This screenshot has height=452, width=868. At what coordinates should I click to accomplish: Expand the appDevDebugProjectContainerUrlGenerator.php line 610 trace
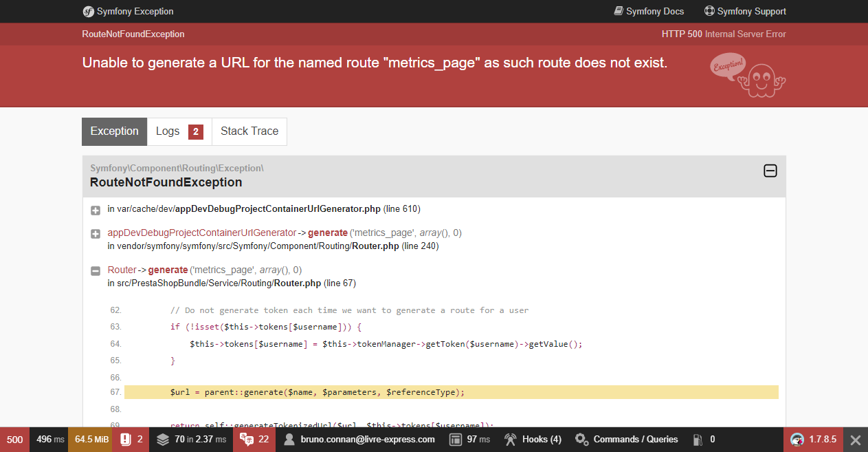(x=96, y=209)
